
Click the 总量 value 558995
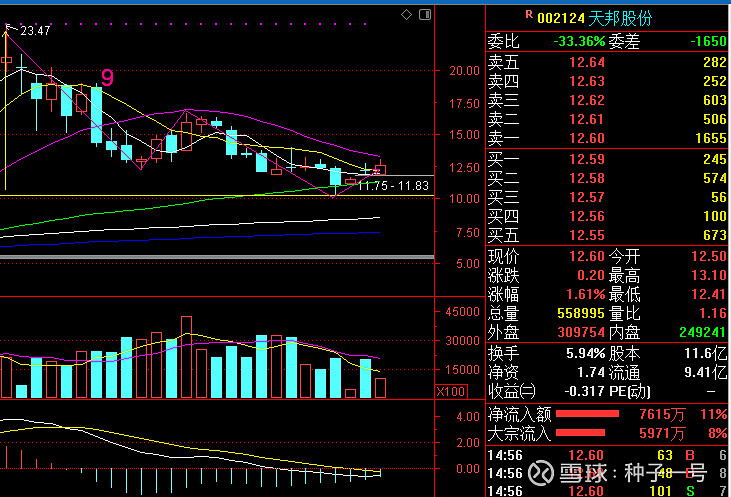[x=581, y=313]
